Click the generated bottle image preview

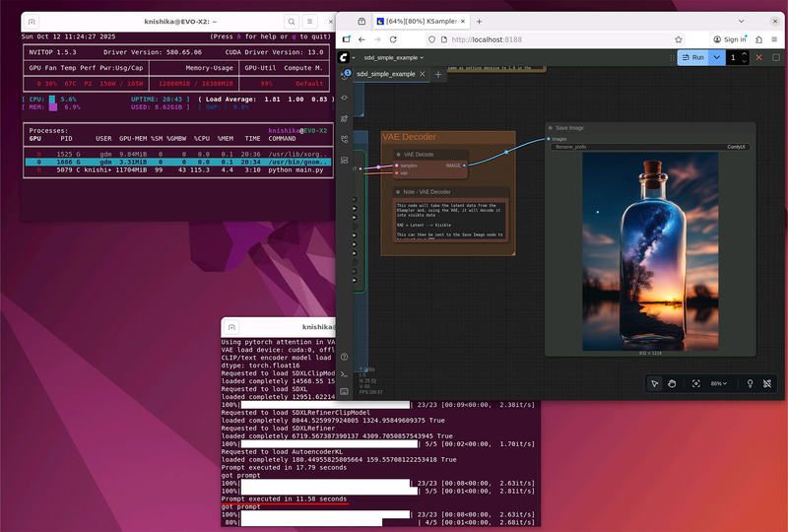pyautogui.click(x=650, y=251)
